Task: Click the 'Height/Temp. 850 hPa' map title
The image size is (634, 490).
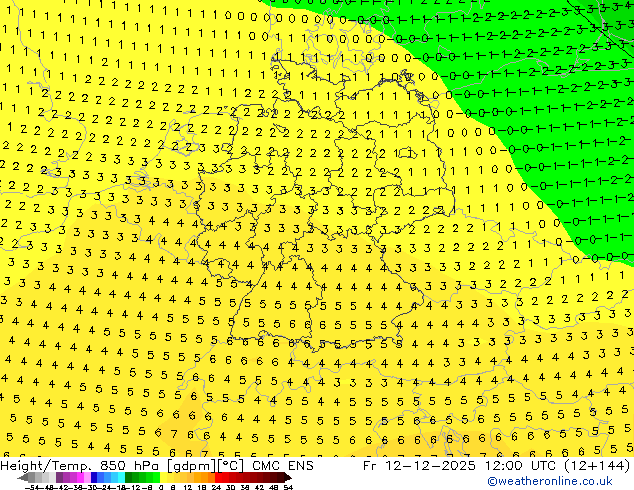Action: click(79, 466)
